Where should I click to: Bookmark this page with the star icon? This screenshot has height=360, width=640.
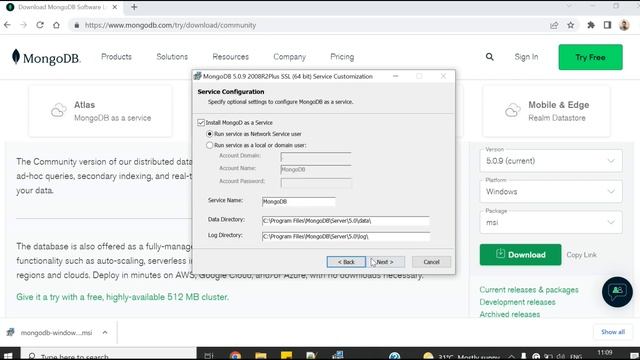(x=571, y=25)
